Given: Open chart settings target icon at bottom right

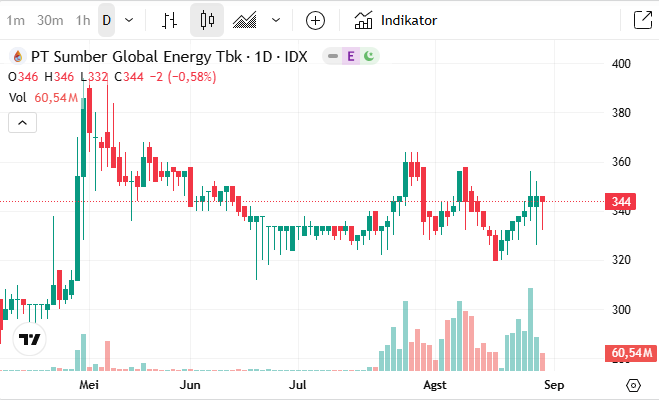Looking at the screenshot, I should coord(632,385).
